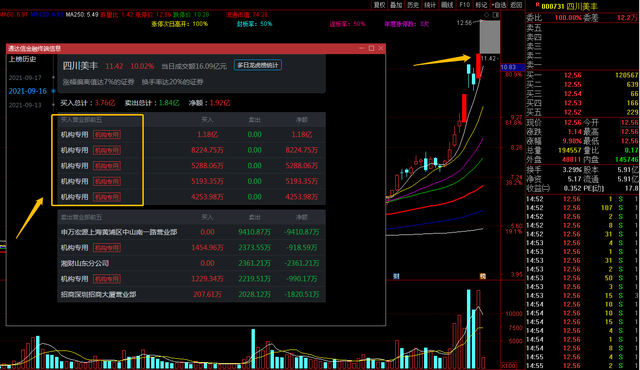Click the blue 财 marker on the chart
This screenshot has width=640, height=370.
click(396, 276)
